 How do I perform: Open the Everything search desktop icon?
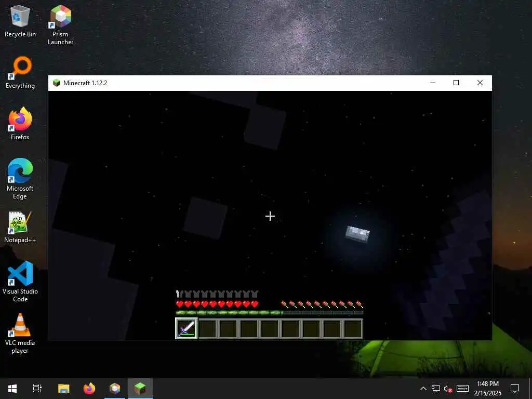pos(20,73)
